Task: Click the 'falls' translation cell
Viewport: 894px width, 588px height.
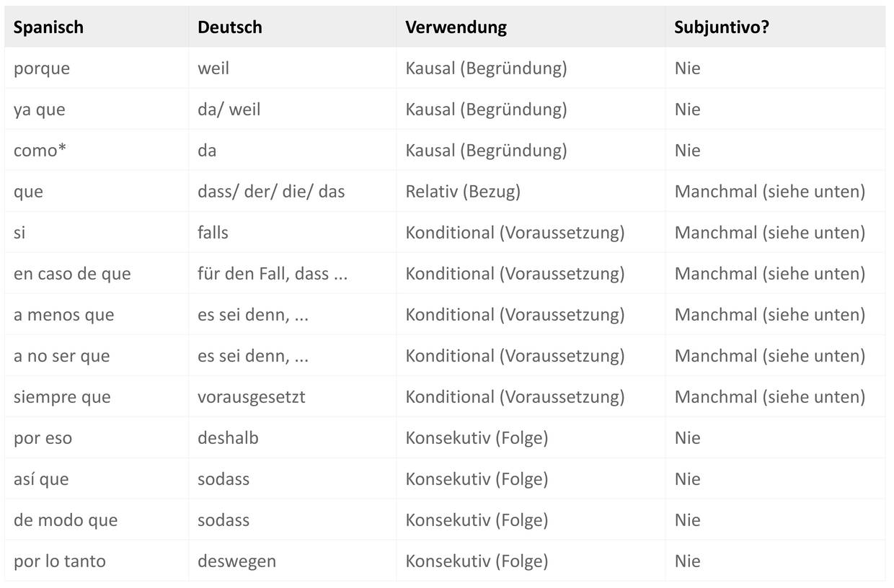Action: click(213, 233)
